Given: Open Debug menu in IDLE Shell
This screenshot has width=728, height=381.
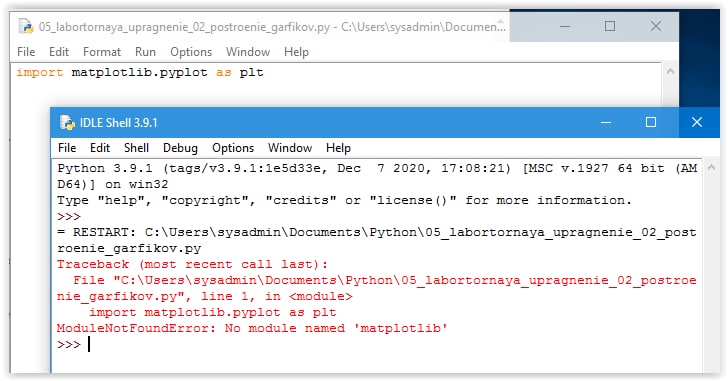Looking at the screenshot, I should (x=180, y=148).
